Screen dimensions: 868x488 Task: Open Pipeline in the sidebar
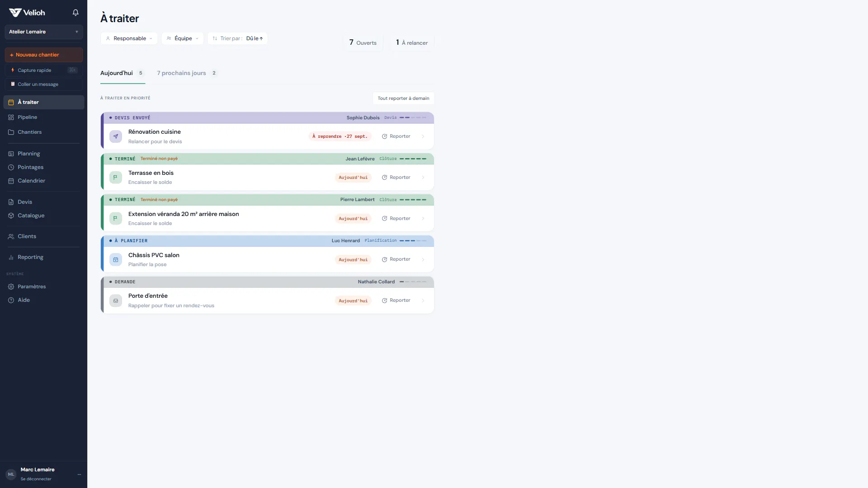pyautogui.click(x=43, y=117)
